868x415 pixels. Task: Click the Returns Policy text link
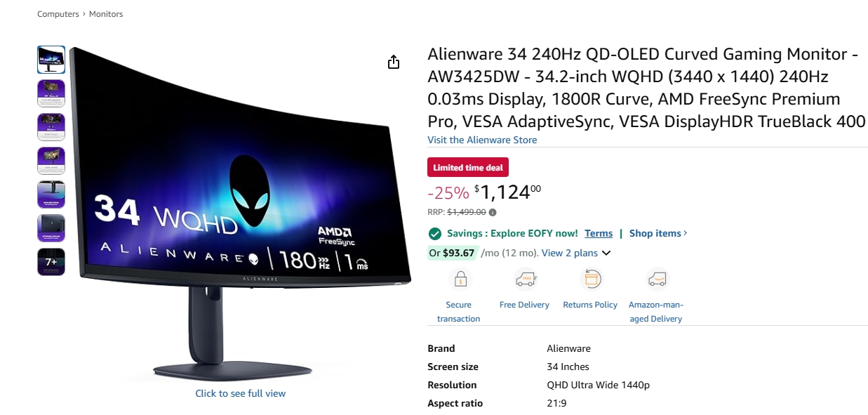click(590, 305)
